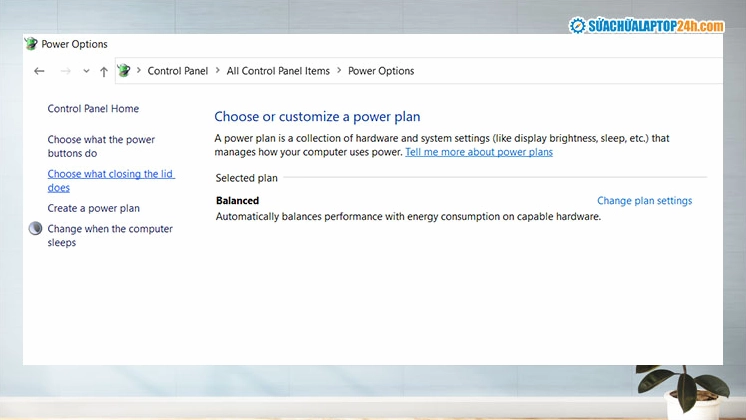Open Choose what the power buttons do
746x420 pixels.
point(101,146)
